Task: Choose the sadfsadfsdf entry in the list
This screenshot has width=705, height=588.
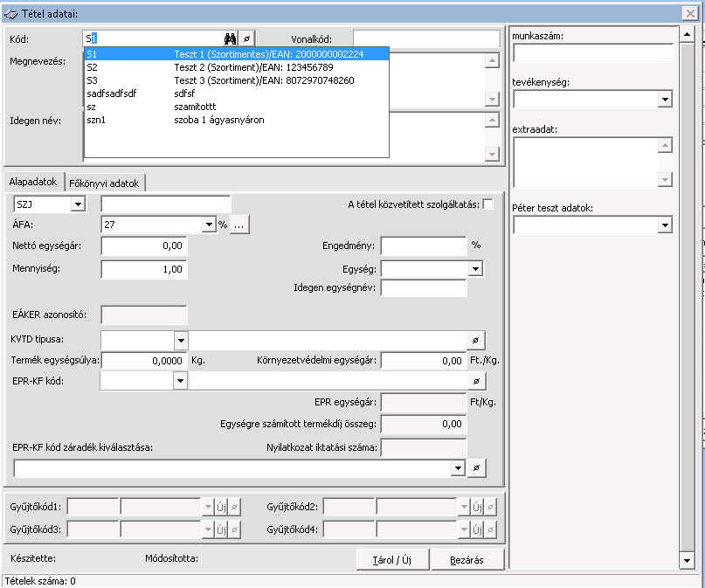Action: click(237, 93)
